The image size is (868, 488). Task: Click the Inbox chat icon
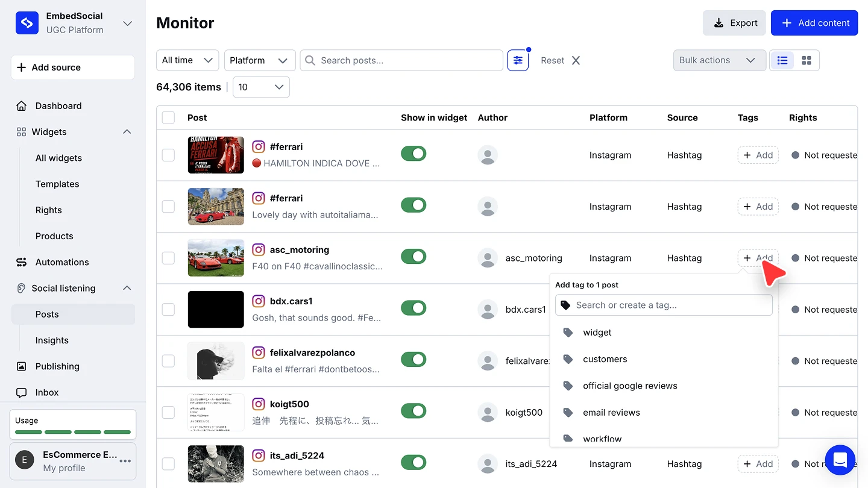pyautogui.click(x=22, y=392)
